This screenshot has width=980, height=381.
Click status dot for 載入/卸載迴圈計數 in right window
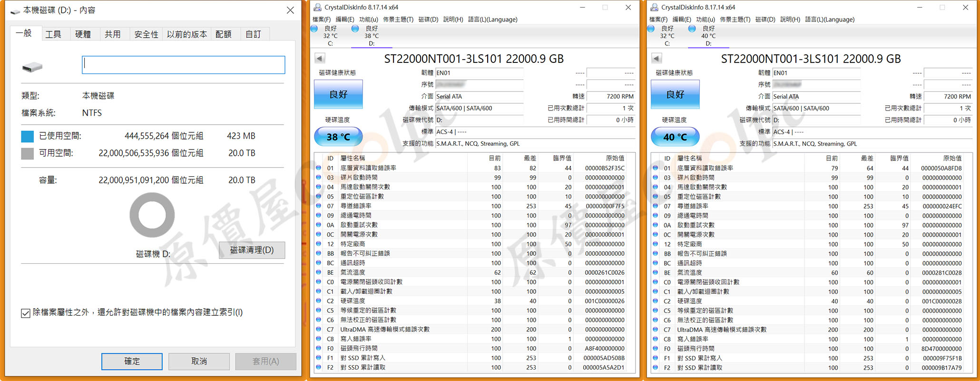click(656, 291)
